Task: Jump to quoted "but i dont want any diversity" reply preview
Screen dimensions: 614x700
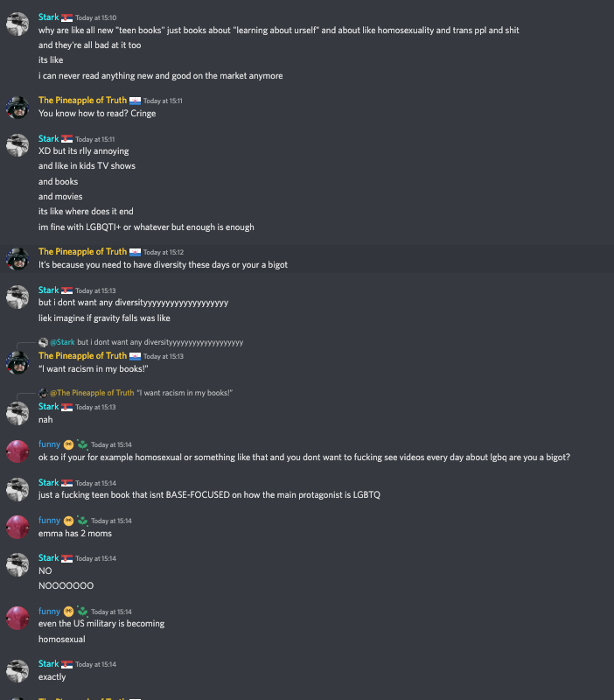Action: (x=160, y=342)
